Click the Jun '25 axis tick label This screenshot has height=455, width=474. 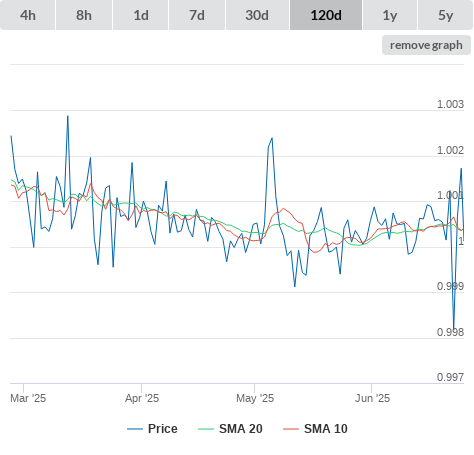372,398
